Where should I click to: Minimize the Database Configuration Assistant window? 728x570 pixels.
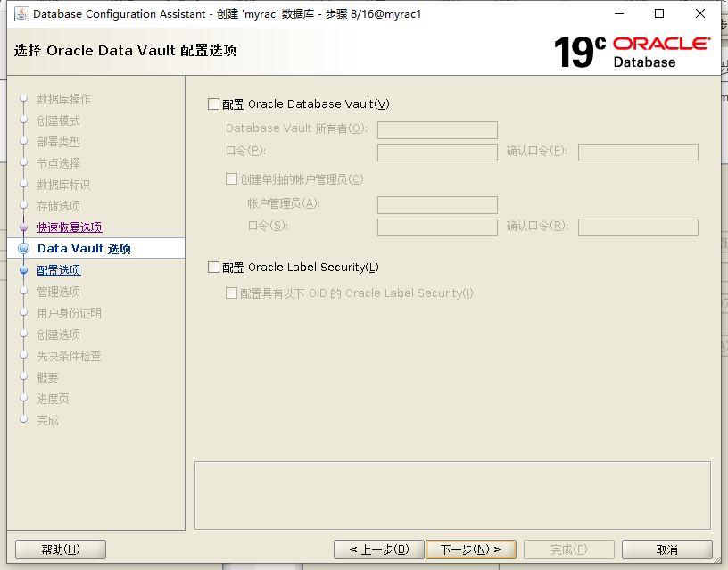click(619, 14)
